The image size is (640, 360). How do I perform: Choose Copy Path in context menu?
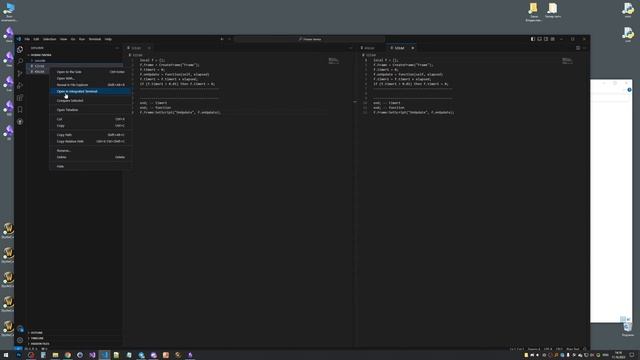(x=90, y=135)
